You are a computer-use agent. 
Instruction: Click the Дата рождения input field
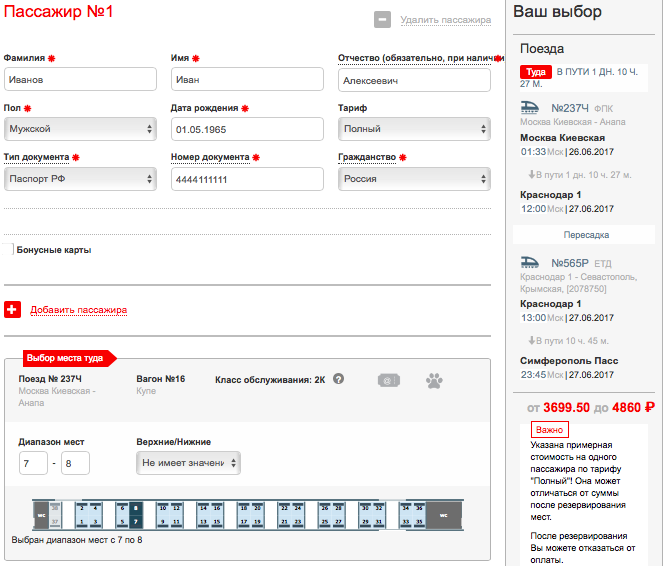click(247, 129)
